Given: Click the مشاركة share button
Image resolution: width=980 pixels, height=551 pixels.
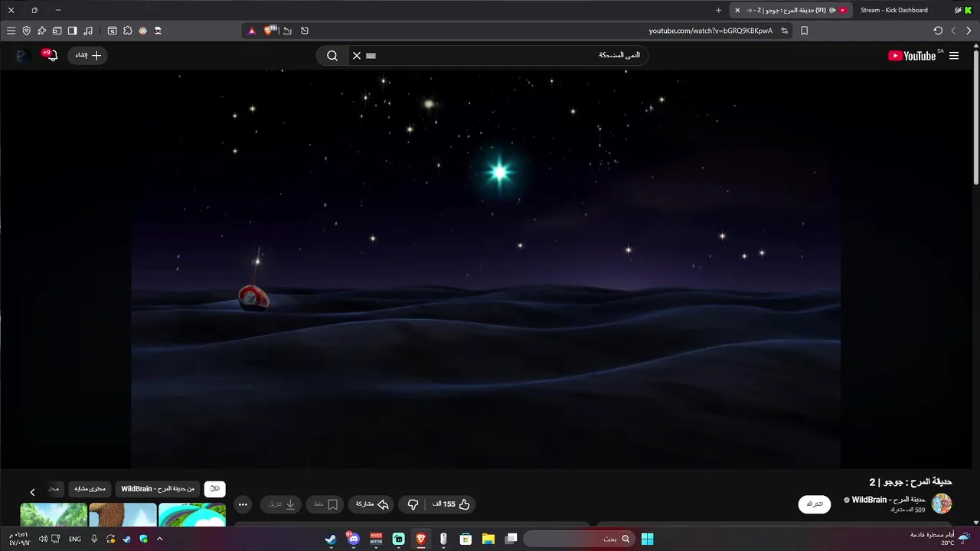Looking at the screenshot, I should (x=372, y=504).
